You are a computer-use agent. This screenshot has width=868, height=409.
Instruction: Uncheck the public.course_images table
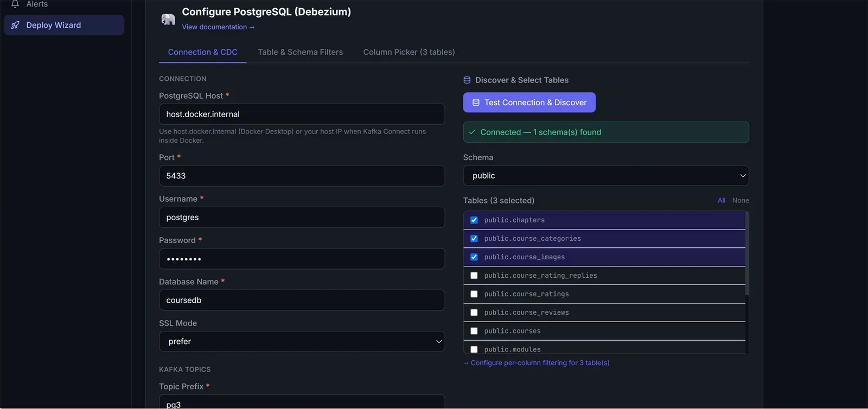click(474, 257)
